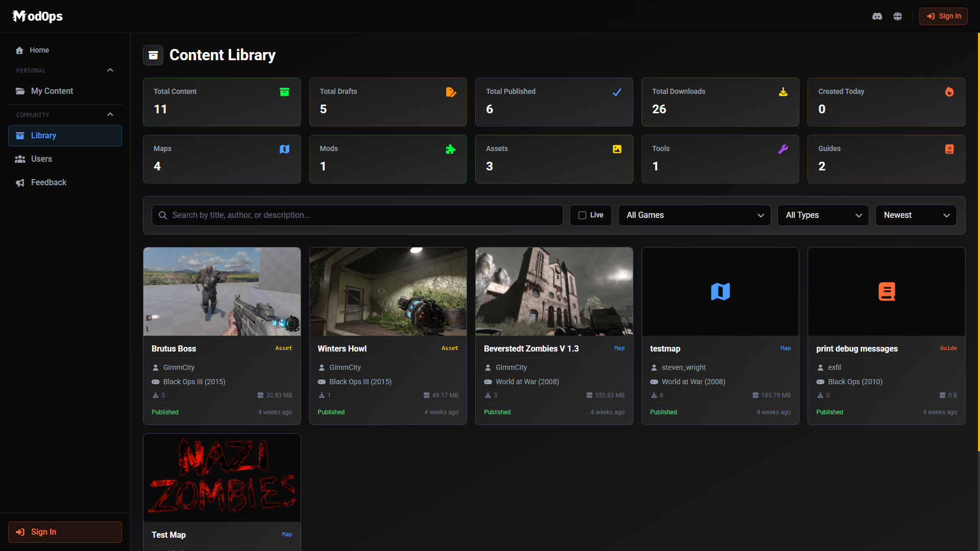Screen dimensions: 980x551
Task: Open the All Types dropdown
Action: pos(823,215)
